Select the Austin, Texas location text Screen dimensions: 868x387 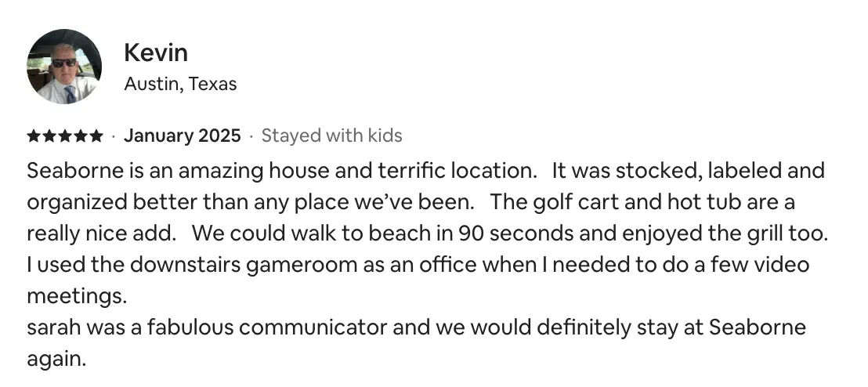click(x=180, y=83)
